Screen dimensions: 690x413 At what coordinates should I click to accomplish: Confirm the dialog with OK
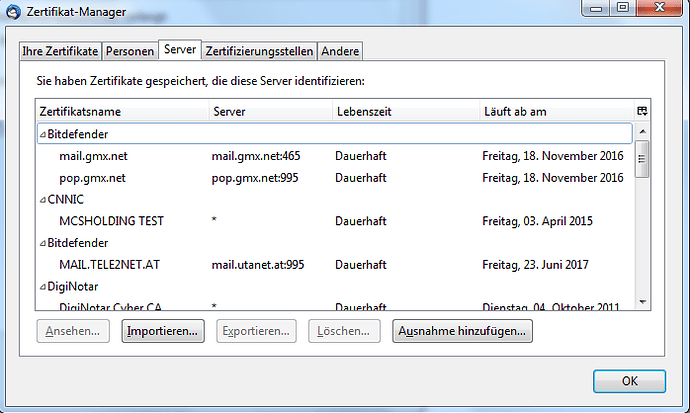click(629, 381)
